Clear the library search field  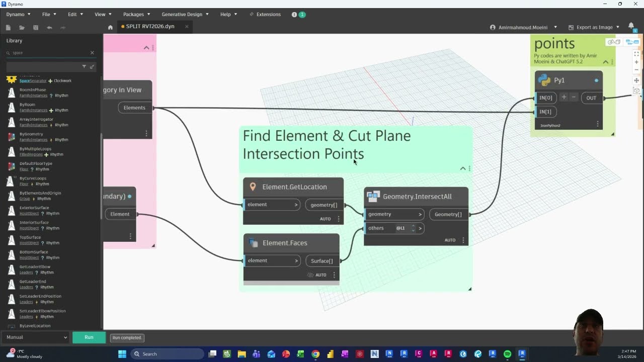[x=92, y=53]
